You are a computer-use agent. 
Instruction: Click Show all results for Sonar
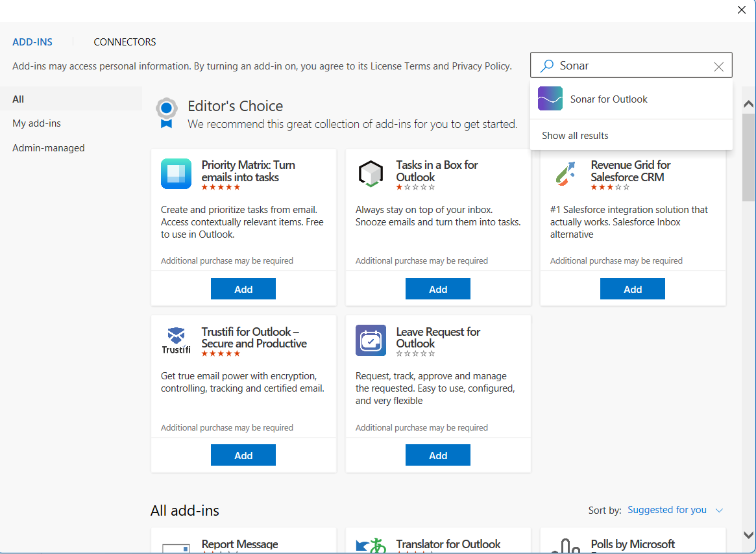pos(575,135)
